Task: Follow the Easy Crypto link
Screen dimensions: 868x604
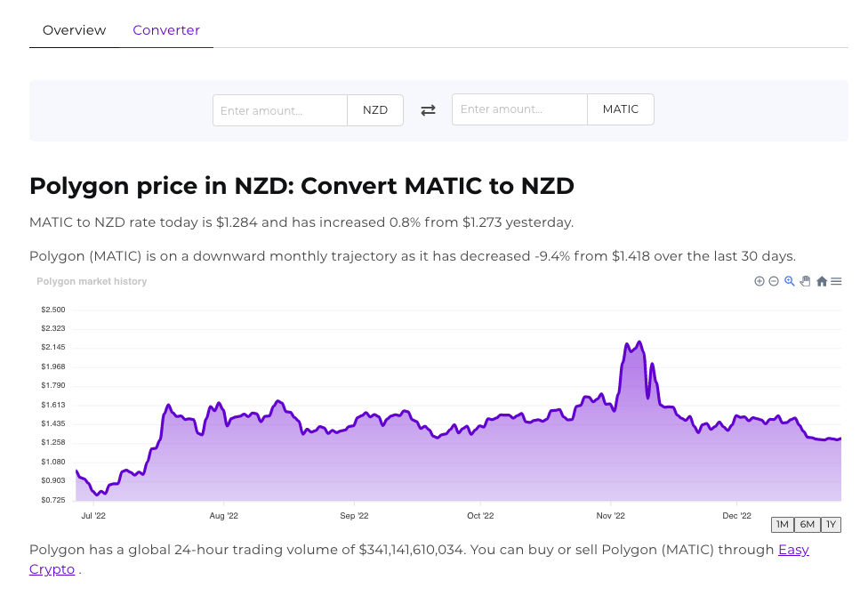Action: coord(793,550)
